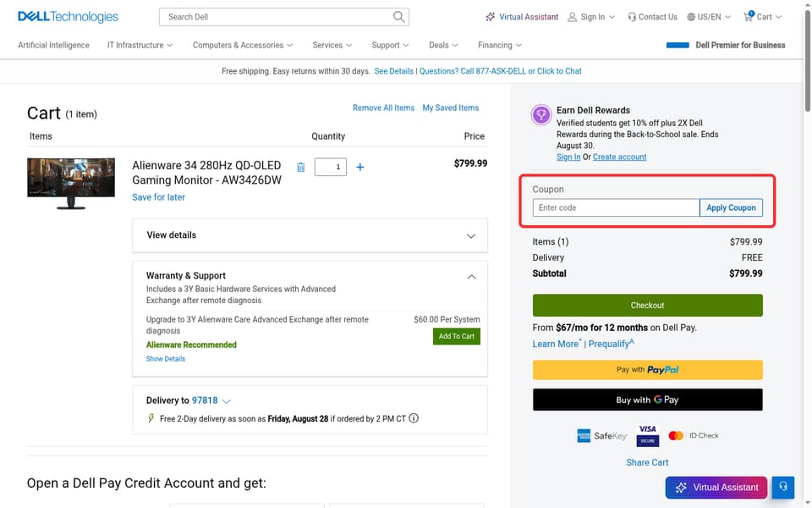This screenshot has width=812, height=508.
Task: Open the shopping cart icon
Action: coord(749,17)
